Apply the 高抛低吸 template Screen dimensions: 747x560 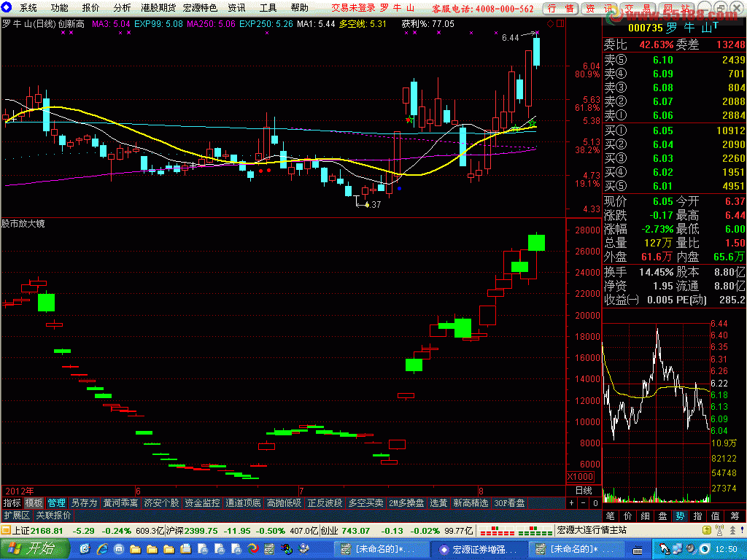tap(284, 503)
